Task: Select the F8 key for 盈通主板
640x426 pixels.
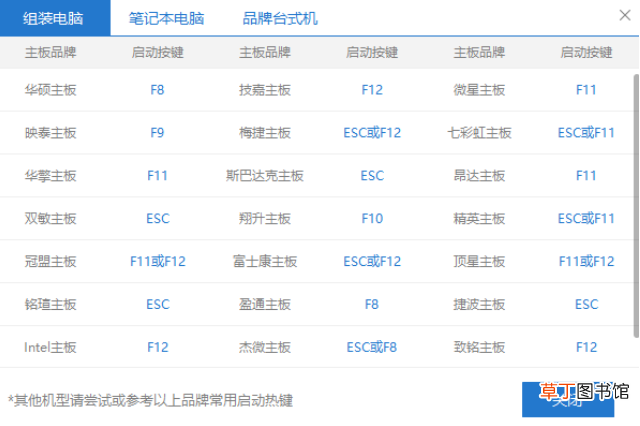Action: tap(372, 304)
